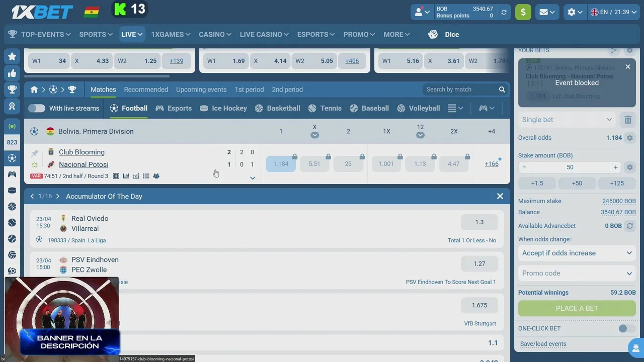Switch to the Recommended tab
Screen dimensions: 644x362
(146, 89)
